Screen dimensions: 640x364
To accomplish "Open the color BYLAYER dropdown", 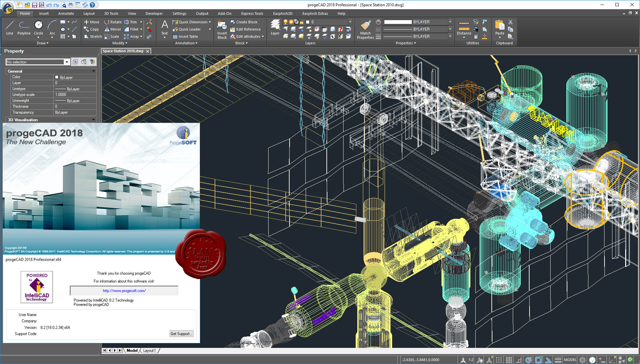I will 450,22.
